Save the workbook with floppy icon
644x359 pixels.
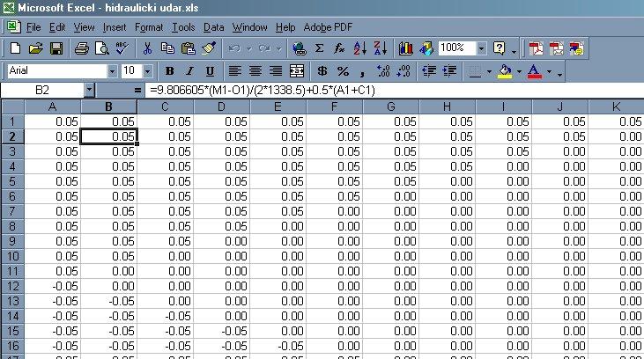[x=56, y=48]
